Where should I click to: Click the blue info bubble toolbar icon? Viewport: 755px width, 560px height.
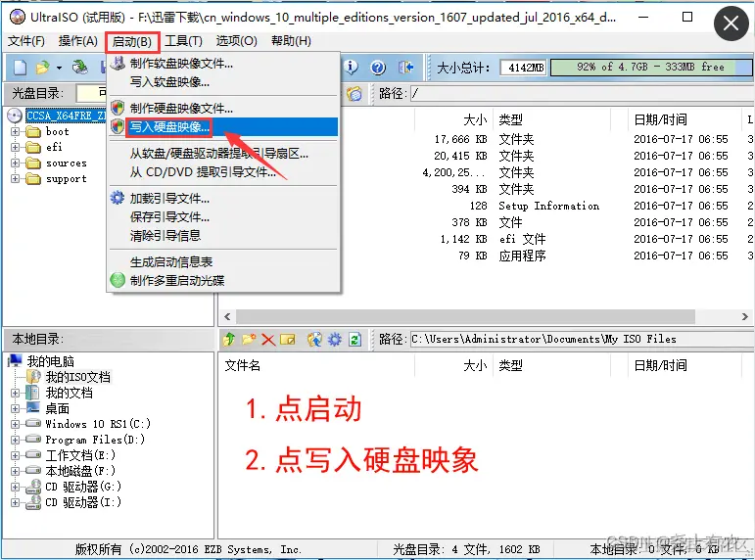tap(351, 67)
